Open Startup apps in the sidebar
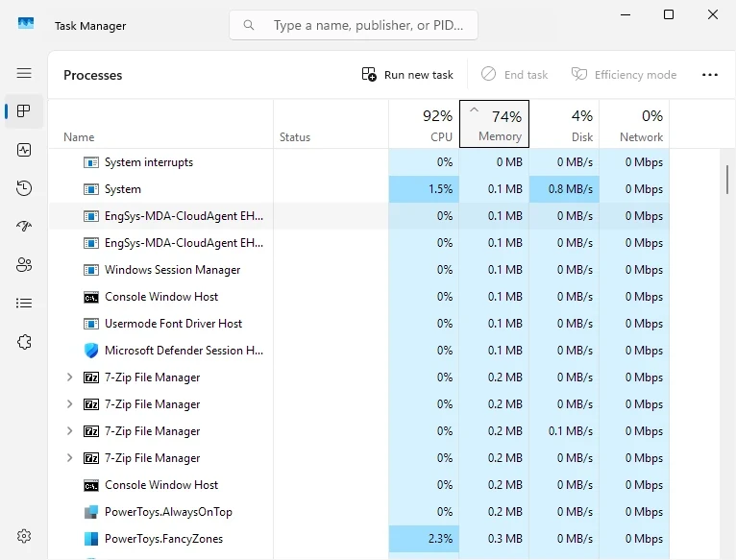Image resolution: width=736 pixels, height=560 pixels. coord(24,227)
